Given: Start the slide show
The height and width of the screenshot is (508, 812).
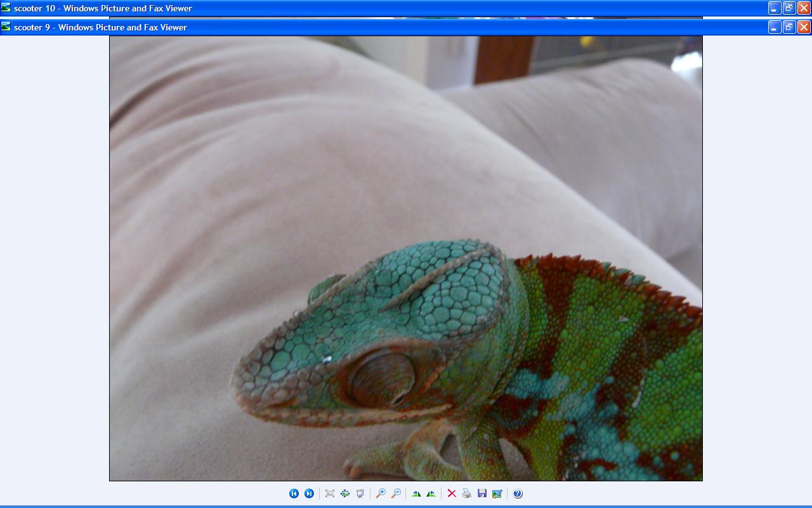Looking at the screenshot, I should click(360, 493).
